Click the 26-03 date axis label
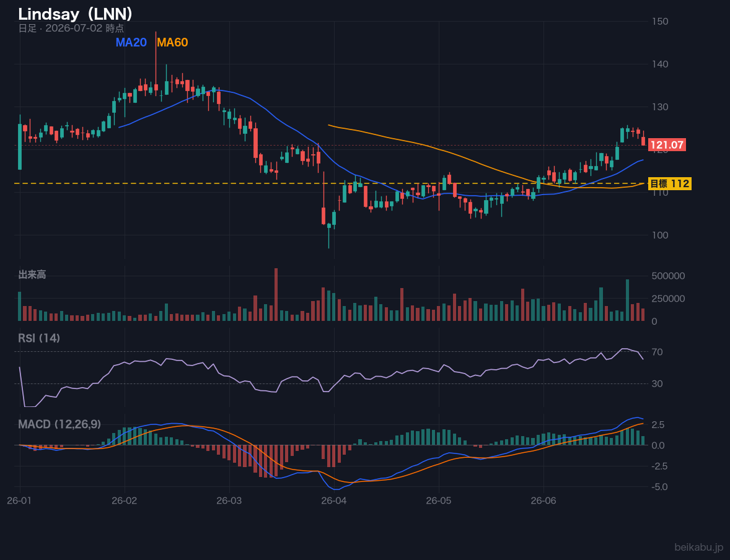Image resolution: width=730 pixels, height=560 pixels. (x=229, y=501)
